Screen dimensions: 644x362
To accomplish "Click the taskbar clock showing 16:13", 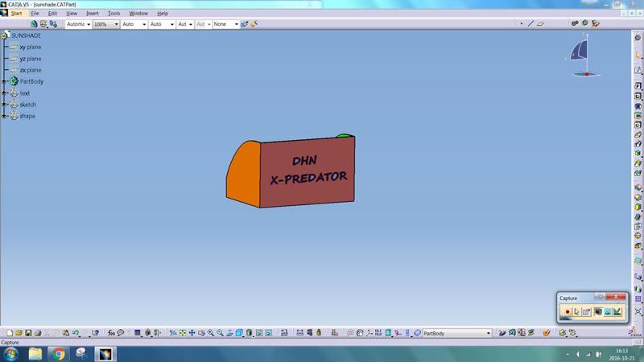I will coord(621,352).
